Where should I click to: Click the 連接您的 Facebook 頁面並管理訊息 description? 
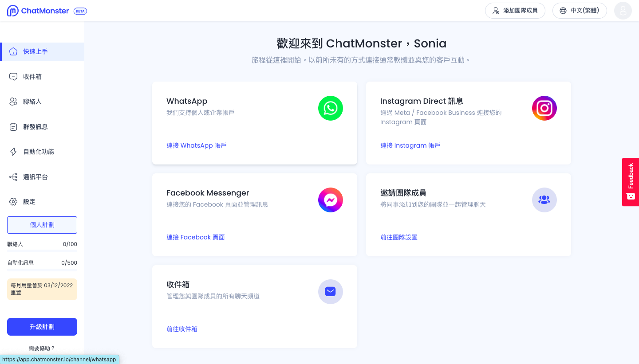point(217,204)
